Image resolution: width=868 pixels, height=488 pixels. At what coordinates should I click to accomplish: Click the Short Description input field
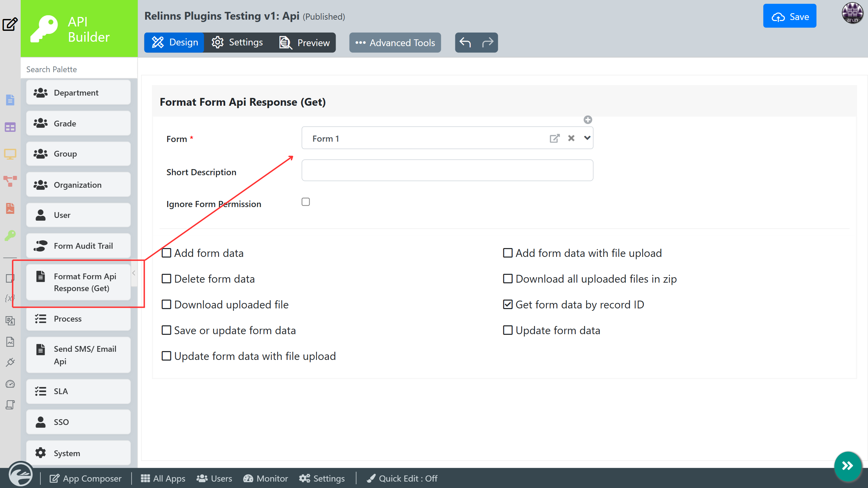[x=447, y=170]
